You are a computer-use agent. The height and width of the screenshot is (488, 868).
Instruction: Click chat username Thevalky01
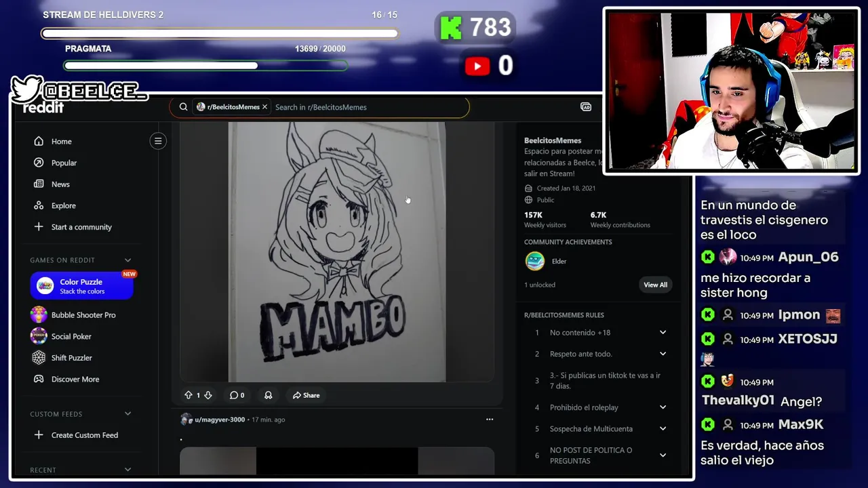738,401
